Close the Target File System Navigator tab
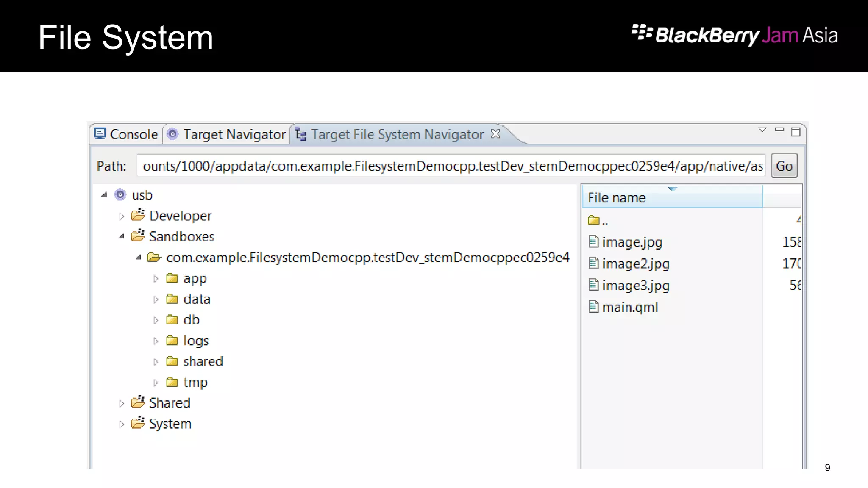This screenshot has width=868, height=488. [495, 134]
